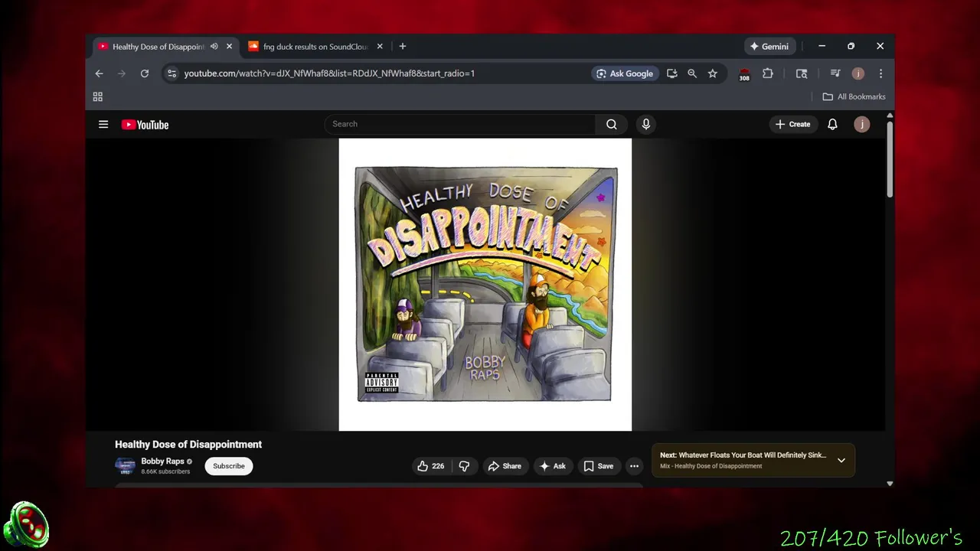This screenshot has height=551, width=980.
Task: Open Chrome's three-dot menu
Action: coord(880,73)
